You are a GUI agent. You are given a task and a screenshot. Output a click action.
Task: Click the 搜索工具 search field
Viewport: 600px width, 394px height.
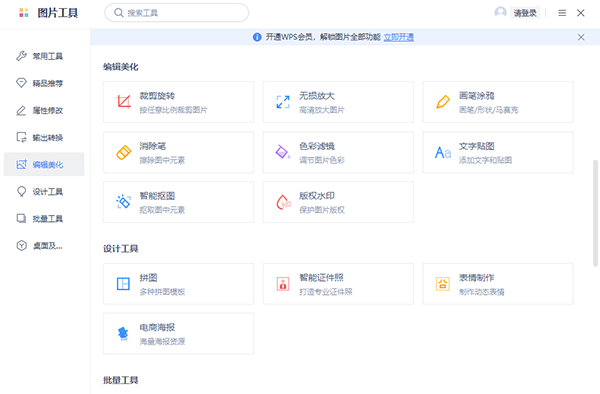click(x=177, y=13)
